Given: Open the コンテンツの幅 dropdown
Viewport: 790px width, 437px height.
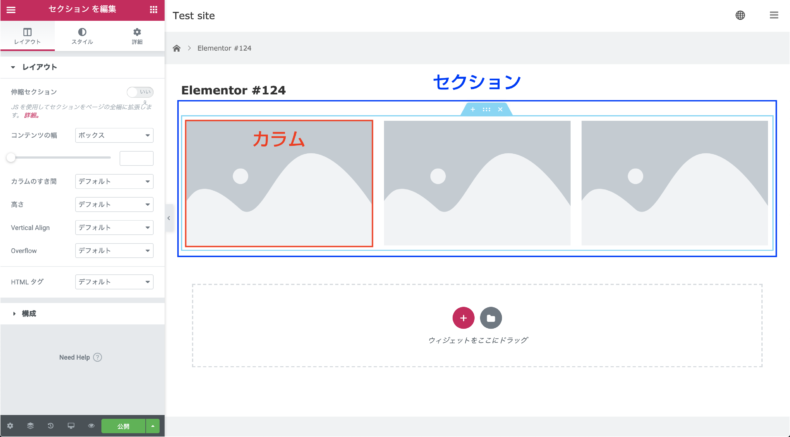Looking at the screenshot, I should click(x=114, y=135).
